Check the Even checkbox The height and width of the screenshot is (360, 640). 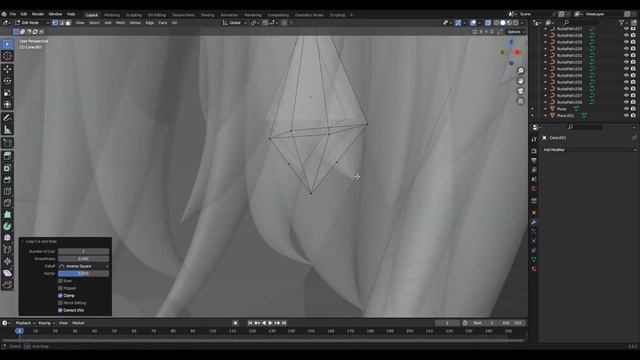[60, 281]
